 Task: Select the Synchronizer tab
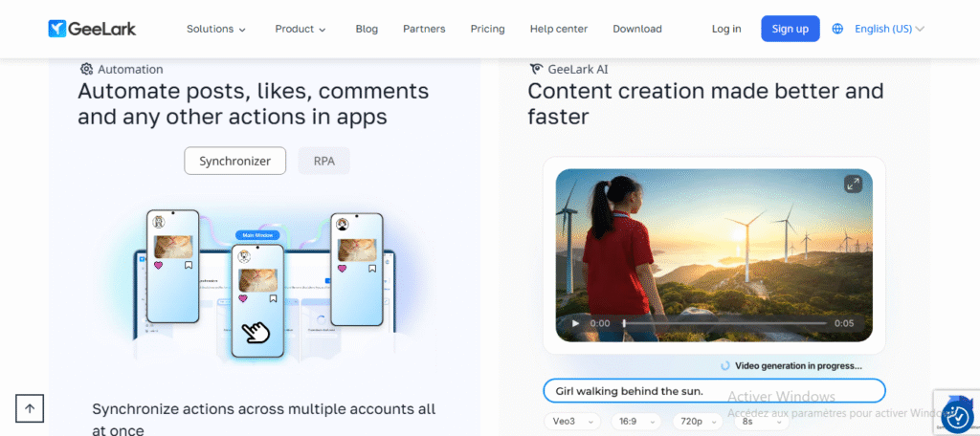pyautogui.click(x=234, y=161)
